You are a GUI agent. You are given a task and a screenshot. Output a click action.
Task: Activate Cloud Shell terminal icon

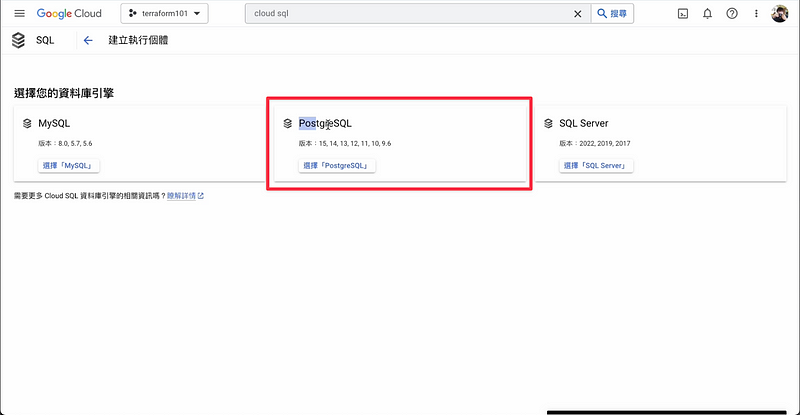(x=683, y=14)
